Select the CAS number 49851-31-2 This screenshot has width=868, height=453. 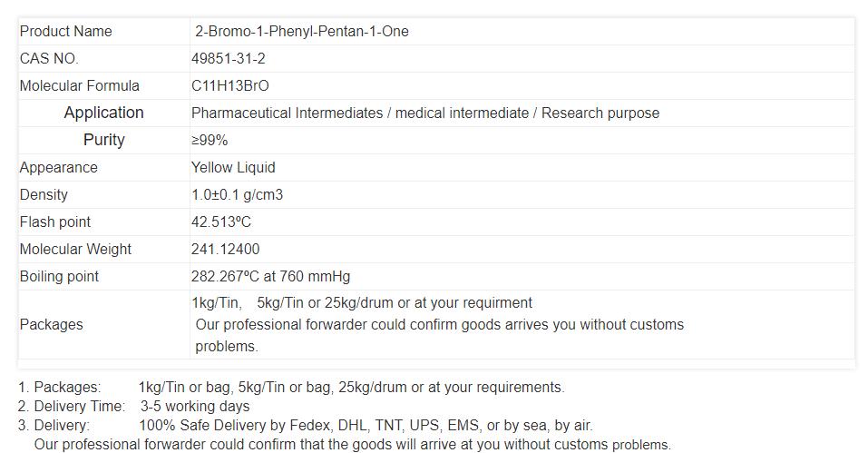click(228, 59)
